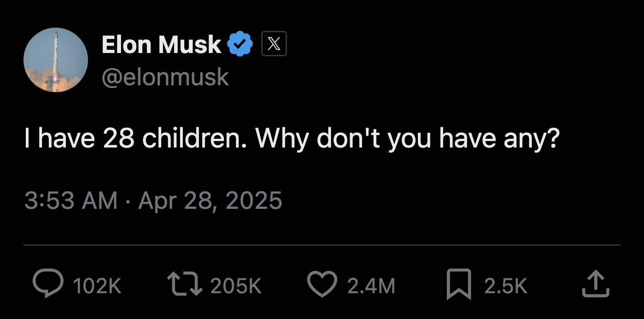
Task: Click the blue verified checkmark badge
Action: 240,44
